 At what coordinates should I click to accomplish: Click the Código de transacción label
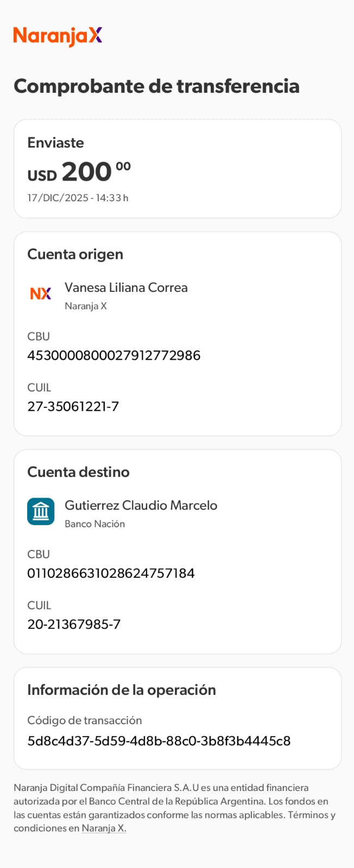[x=84, y=720]
